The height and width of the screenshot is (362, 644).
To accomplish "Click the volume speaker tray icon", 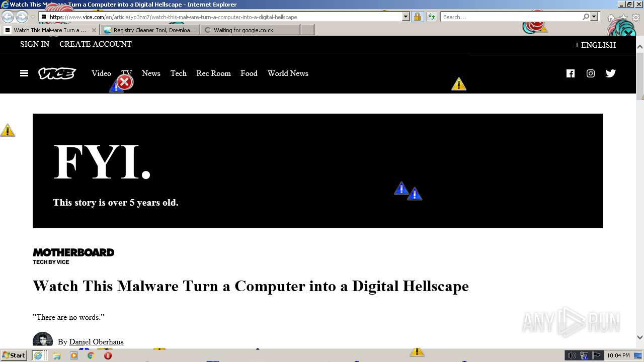I will 572,355.
